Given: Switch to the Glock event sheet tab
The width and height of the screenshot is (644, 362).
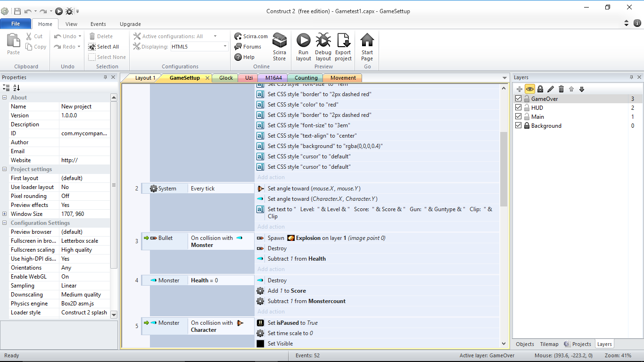Looking at the screenshot, I should pyautogui.click(x=226, y=78).
